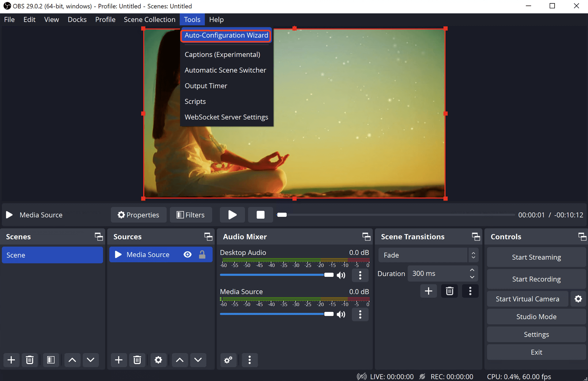This screenshot has height=381, width=588.
Task: Pop out the Audio Mixer dock
Action: click(x=366, y=236)
